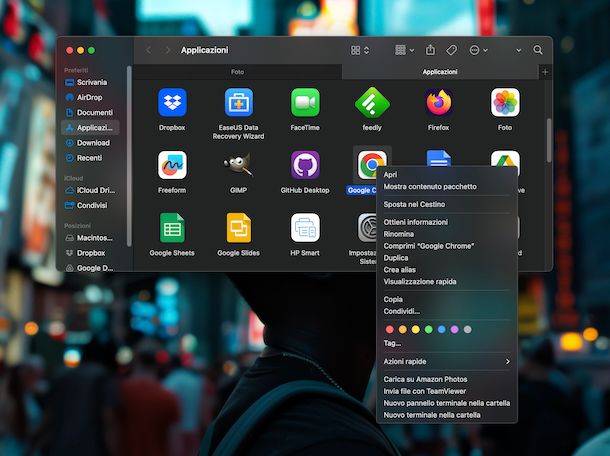The width and height of the screenshot is (610, 456).
Task: Select the Google Sheets app icon
Action: [172, 228]
